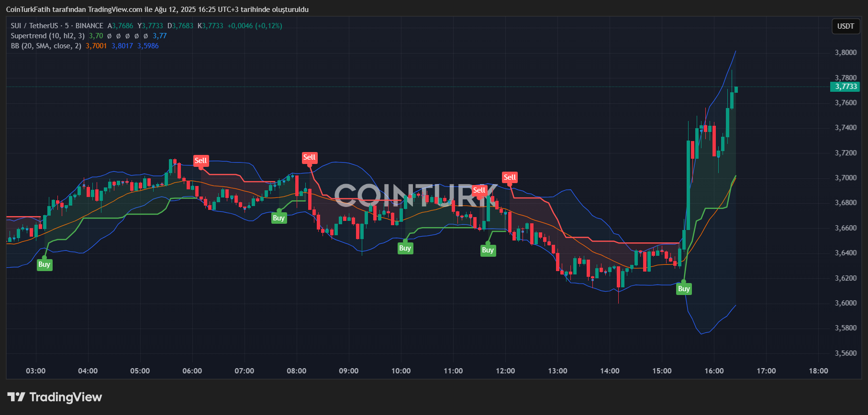
Task: Click the 3,7400 price axis label
Action: coord(846,128)
